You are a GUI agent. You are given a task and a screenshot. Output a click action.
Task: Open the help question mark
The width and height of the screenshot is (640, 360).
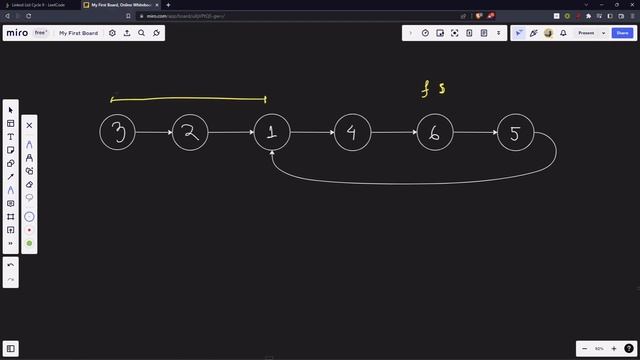pos(629,349)
